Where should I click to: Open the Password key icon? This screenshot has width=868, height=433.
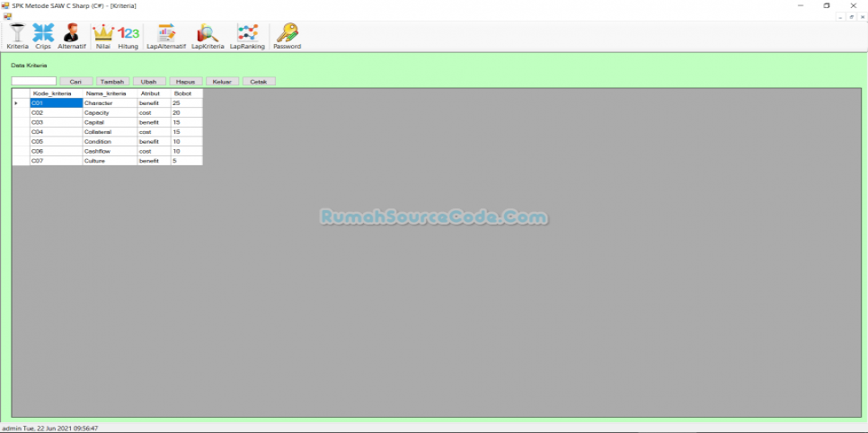287,34
